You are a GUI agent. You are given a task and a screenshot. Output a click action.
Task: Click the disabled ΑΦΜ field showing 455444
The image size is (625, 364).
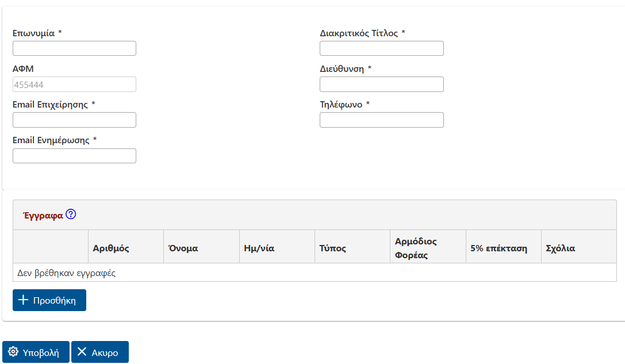click(x=74, y=84)
